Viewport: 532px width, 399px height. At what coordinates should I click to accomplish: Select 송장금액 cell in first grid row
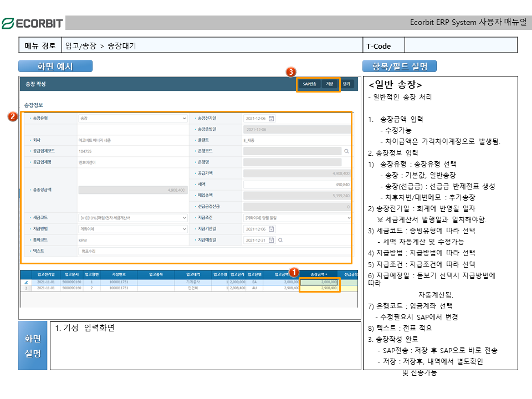(x=319, y=282)
